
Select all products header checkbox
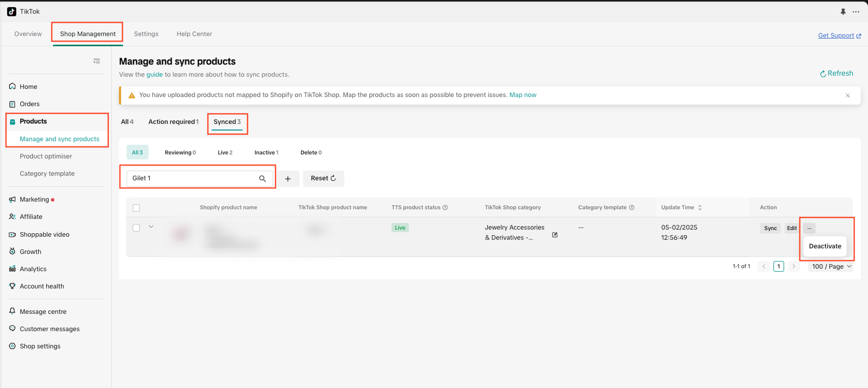pos(136,208)
